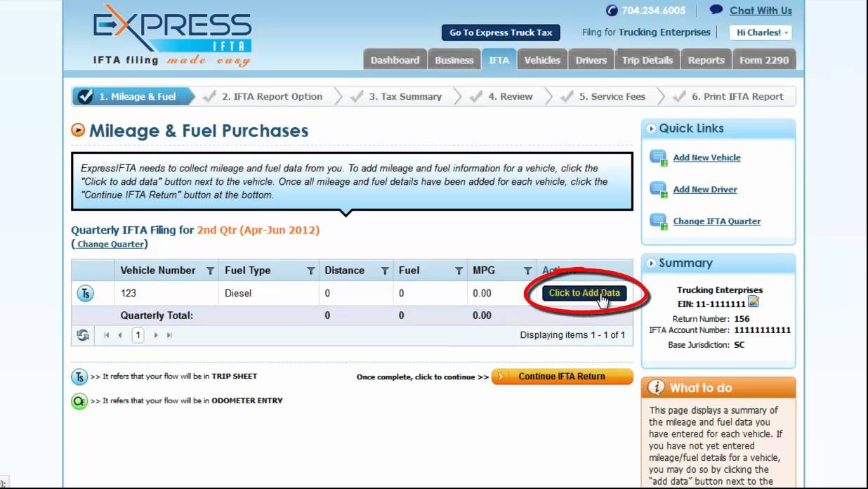
Task: Click the TS legend icon for Trip Sheet
Action: point(79,377)
